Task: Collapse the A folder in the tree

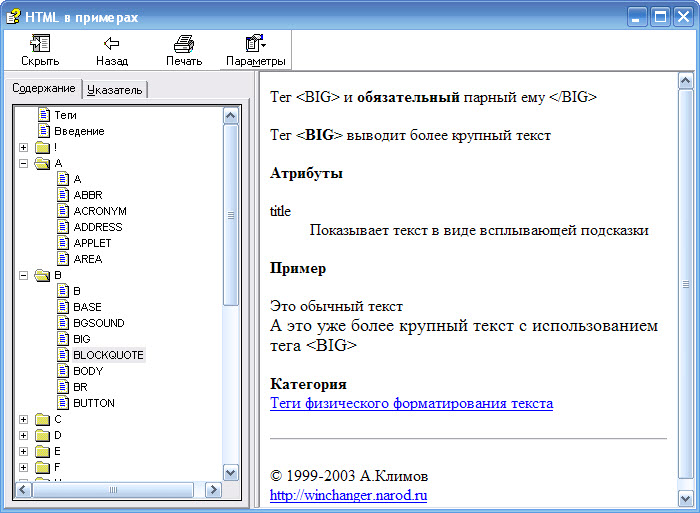Action: 23,163
